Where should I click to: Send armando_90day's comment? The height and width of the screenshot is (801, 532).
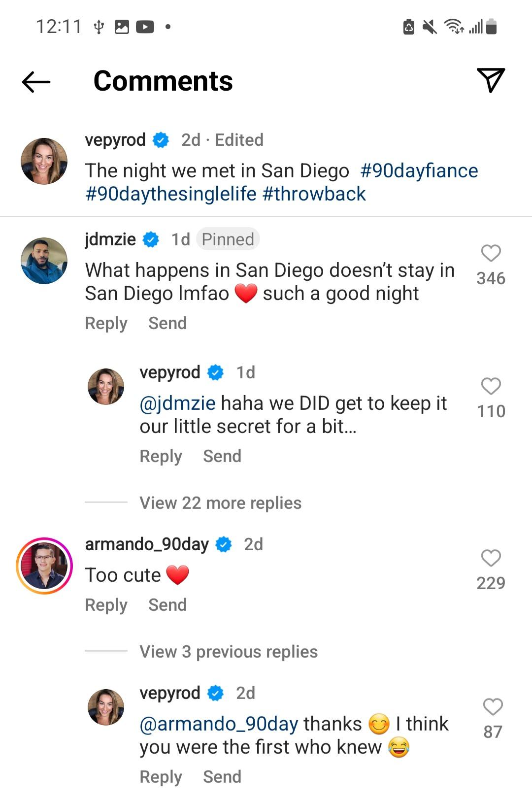167,605
